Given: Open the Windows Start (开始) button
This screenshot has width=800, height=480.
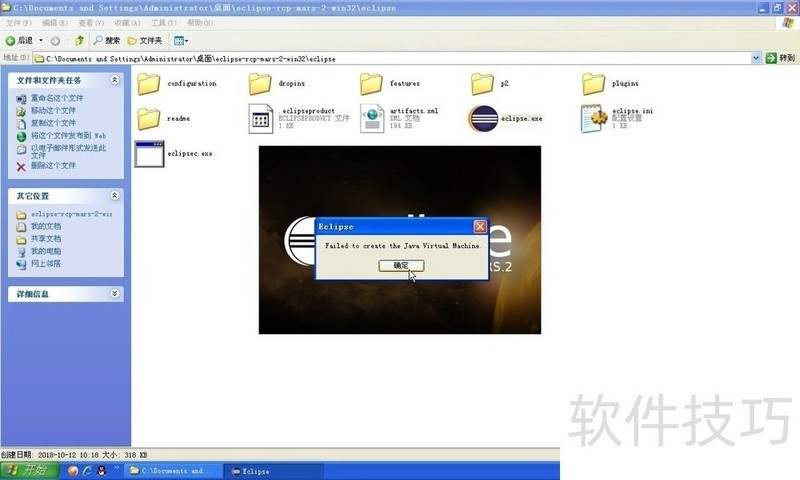Looking at the screenshot, I should [30, 470].
